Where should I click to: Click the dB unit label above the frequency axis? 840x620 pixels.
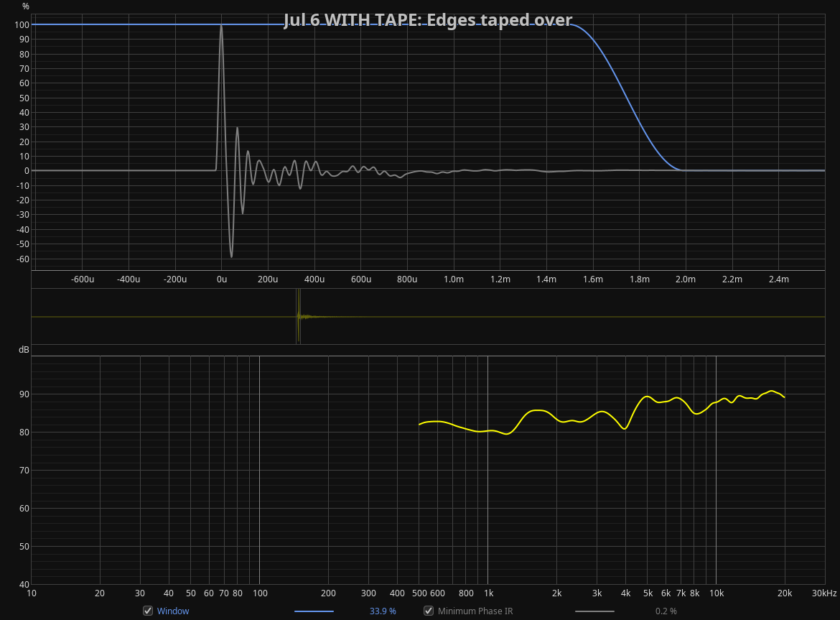(24, 350)
